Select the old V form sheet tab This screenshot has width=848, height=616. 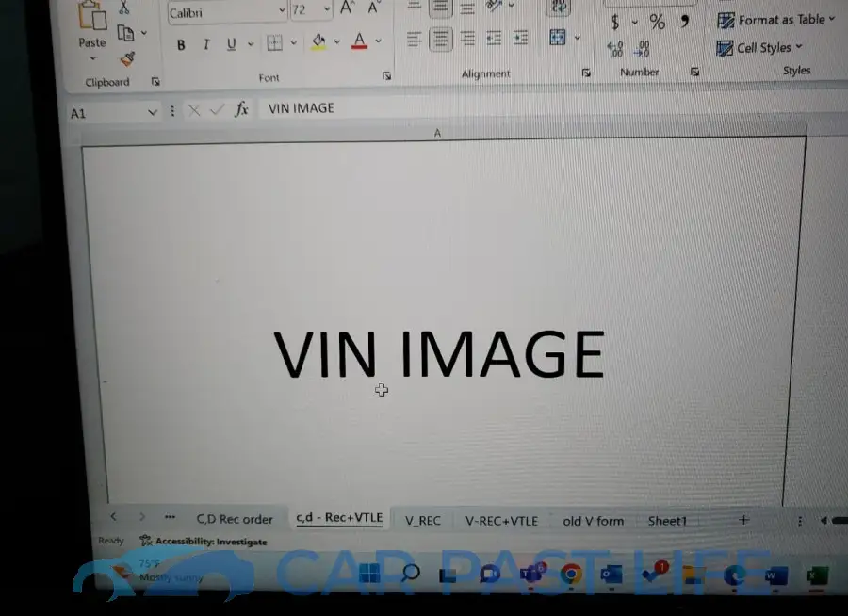tap(594, 521)
